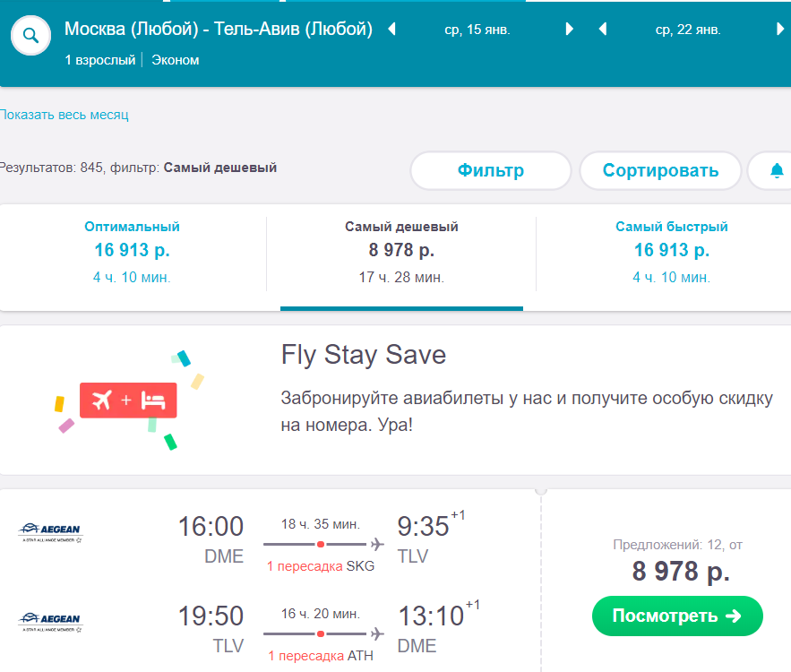
Task: Open the Сортировать menu
Action: pyautogui.click(x=660, y=170)
